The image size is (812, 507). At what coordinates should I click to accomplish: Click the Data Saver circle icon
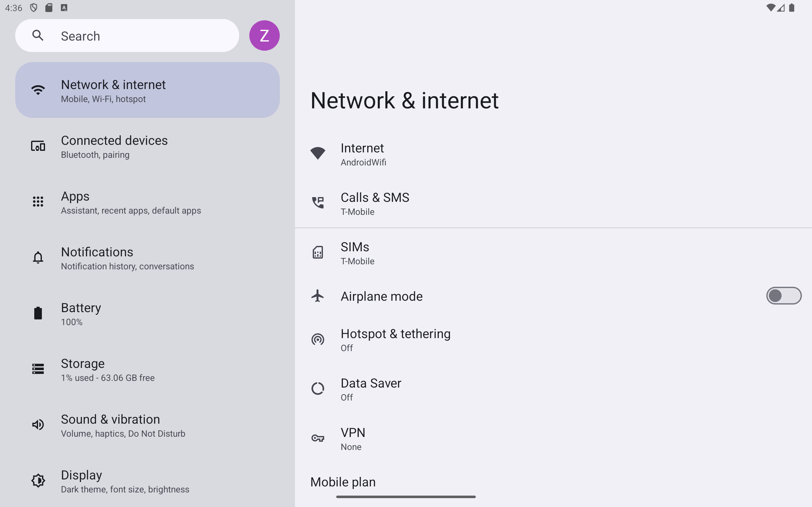coord(318,388)
